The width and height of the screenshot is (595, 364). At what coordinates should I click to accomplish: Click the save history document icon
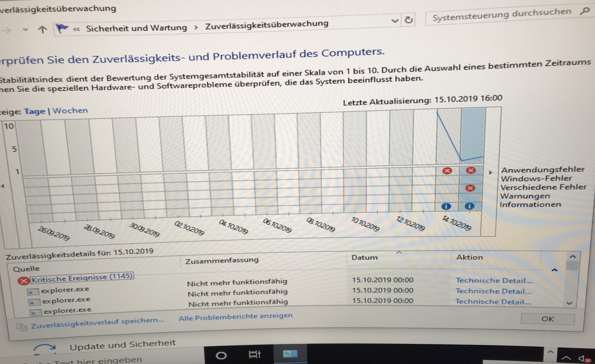[x=22, y=327]
